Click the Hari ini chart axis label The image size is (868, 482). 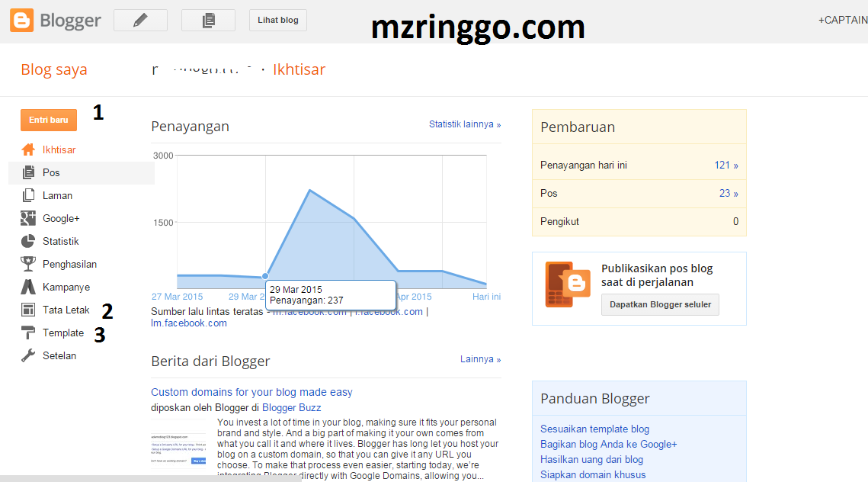[x=486, y=297]
